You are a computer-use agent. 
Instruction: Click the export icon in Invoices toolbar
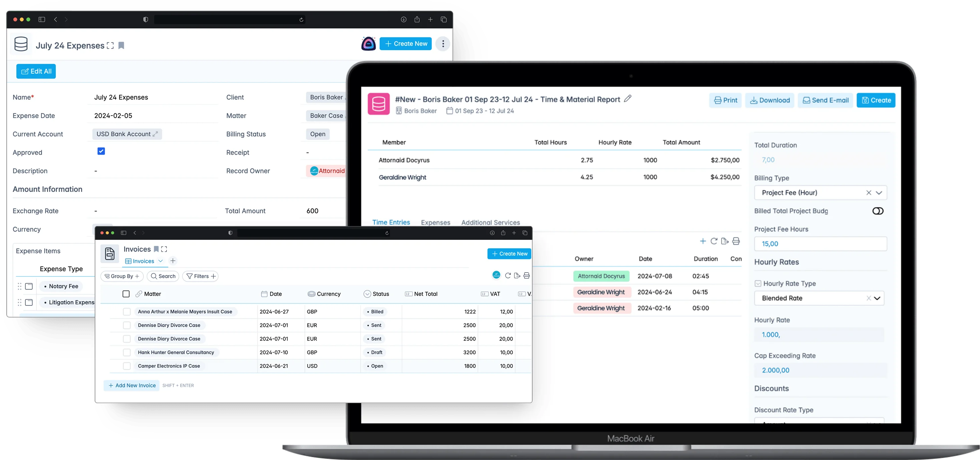pyautogui.click(x=517, y=275)
